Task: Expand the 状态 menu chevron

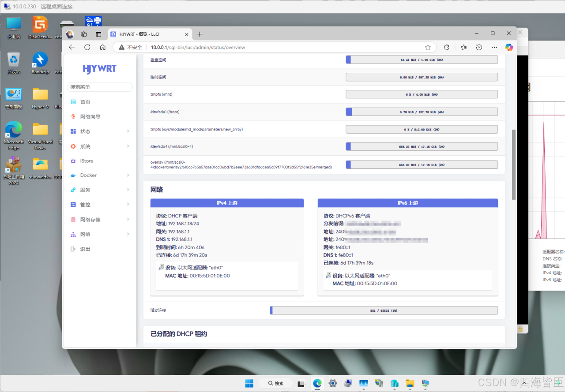Action: [x=128, y=131]
